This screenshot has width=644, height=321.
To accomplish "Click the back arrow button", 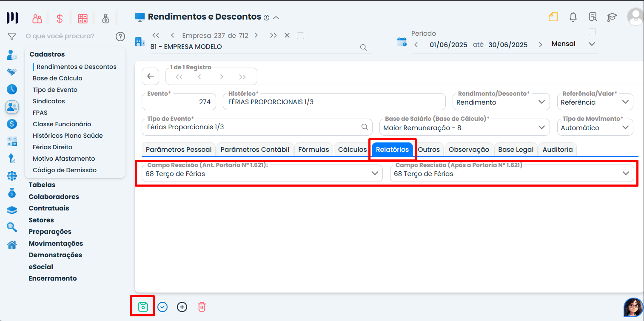I will coord(150,76).
